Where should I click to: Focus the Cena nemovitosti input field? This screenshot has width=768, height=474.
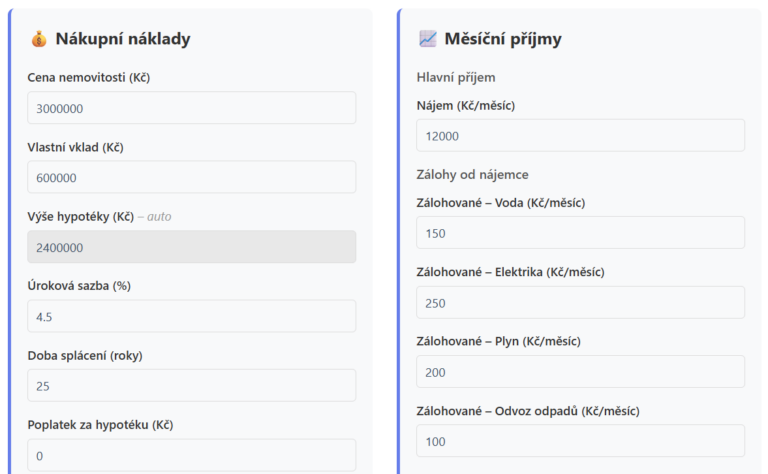(x=191, y=108)
